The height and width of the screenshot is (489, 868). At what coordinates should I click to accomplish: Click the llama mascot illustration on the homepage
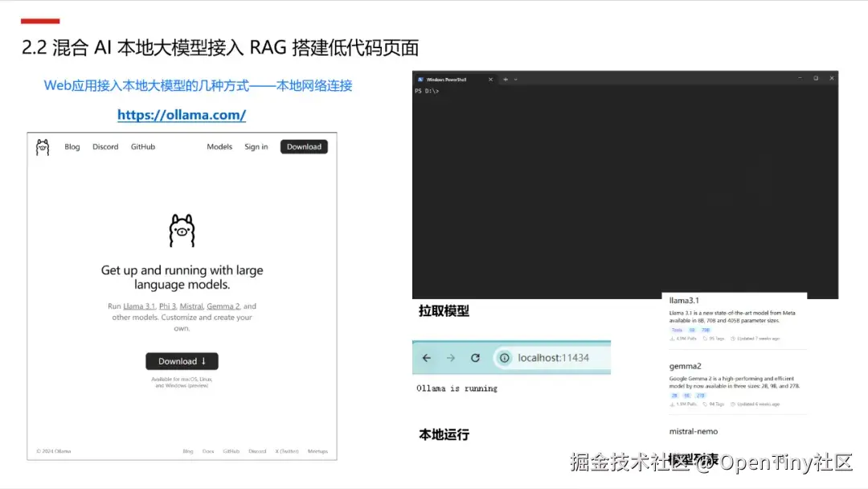[x=182, y=231]
